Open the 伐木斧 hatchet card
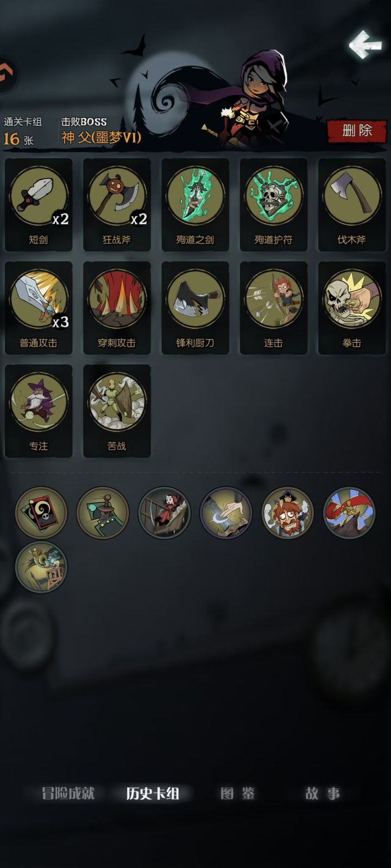 pos(351,205)
